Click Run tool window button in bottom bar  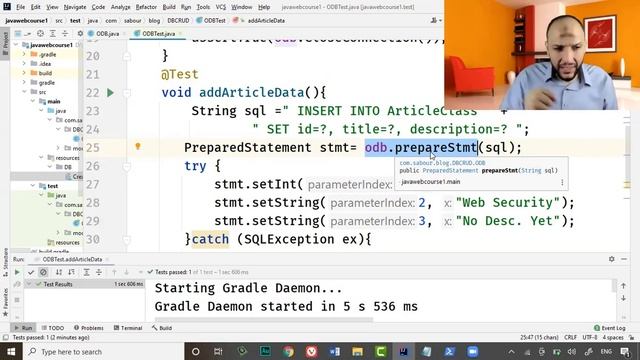point(23,328)
